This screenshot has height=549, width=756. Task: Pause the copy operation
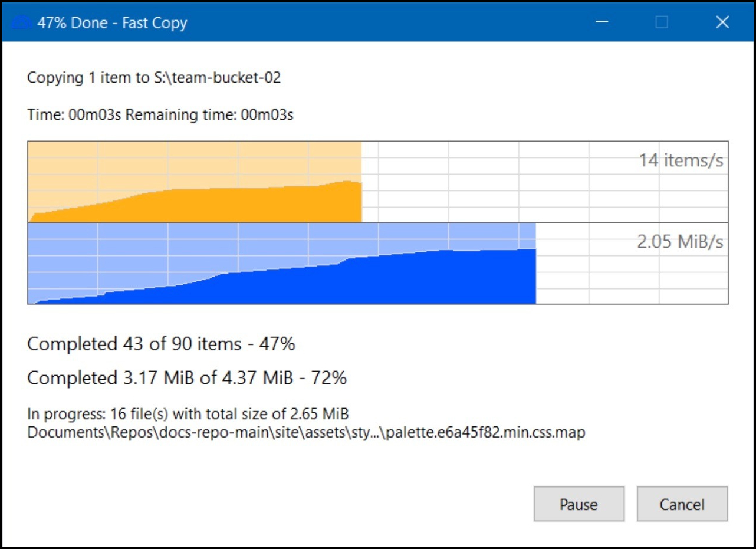click(578, 504)
